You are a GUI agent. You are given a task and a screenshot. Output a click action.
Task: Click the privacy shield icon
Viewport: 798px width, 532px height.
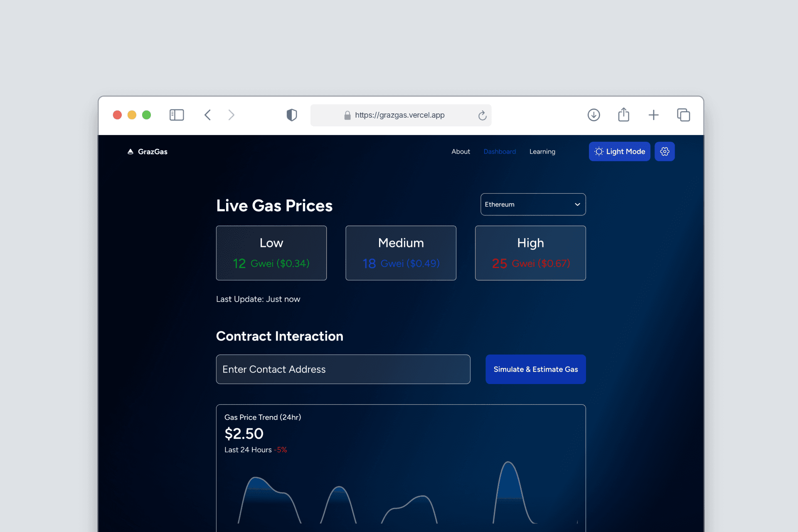click(x=292, y=115)
